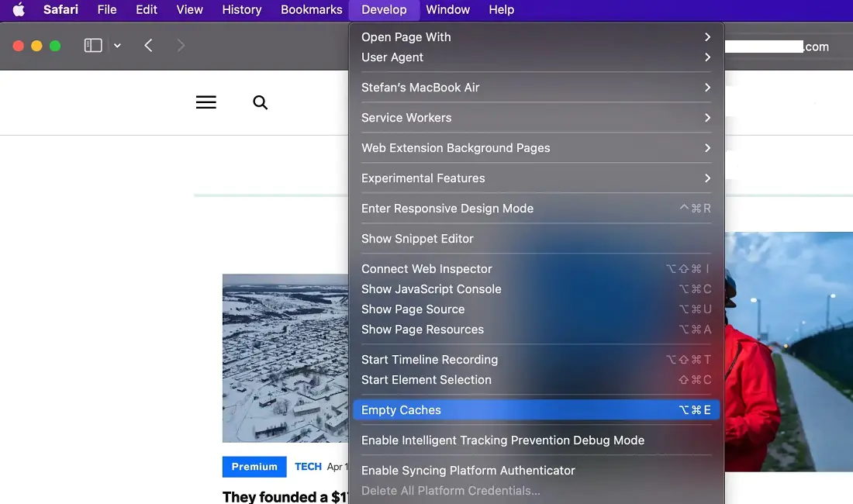The width and height of the screenshot is (853, 504).
Task: Expand the User Agent submenu
Action: tap(536, 57)
